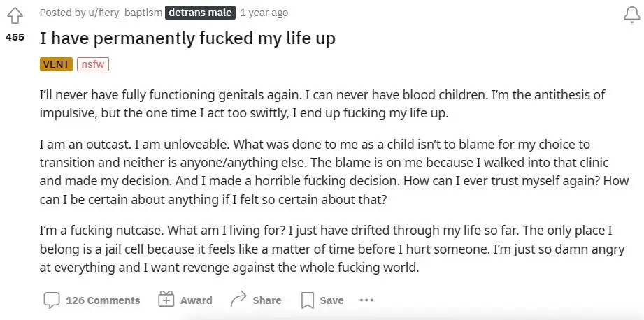Open the post title 'I have permanently...'
644x320 pixels.
pos(187,38)
